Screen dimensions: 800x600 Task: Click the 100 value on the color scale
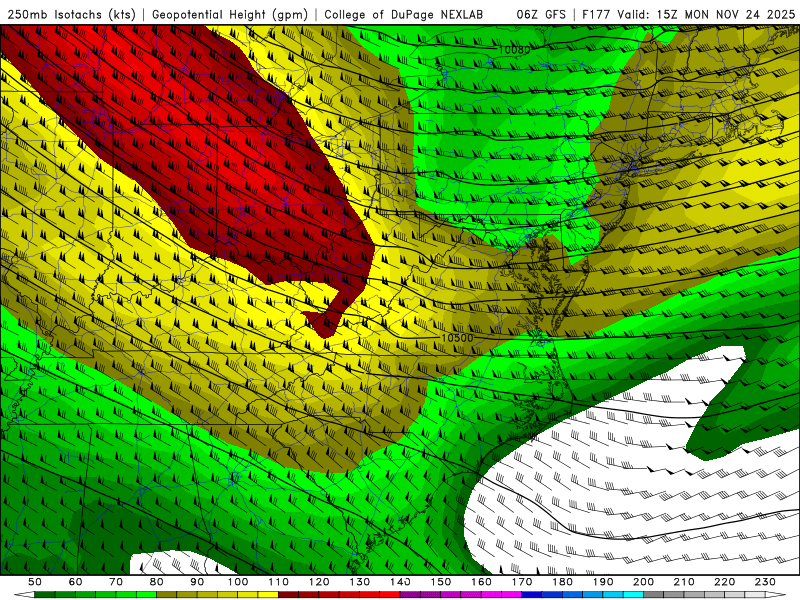pos(238,581)
